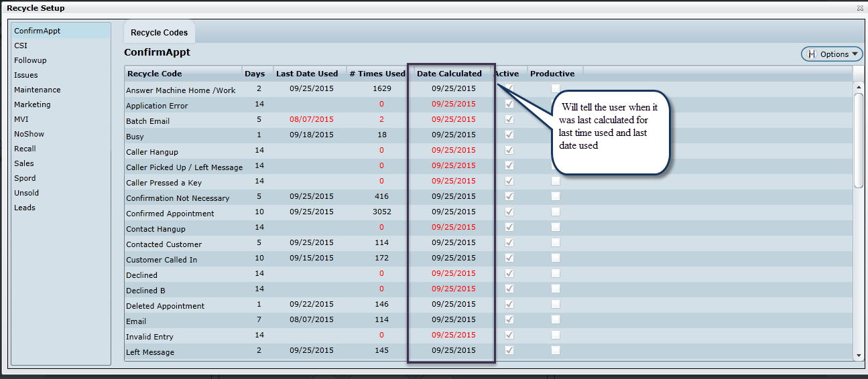
Task: Select Followup in the category list
Action: click(30, 60)
